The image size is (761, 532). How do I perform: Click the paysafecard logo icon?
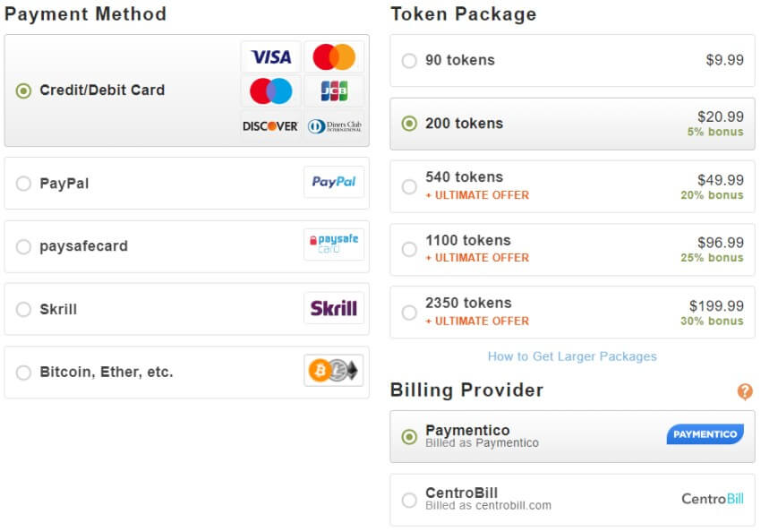tap(334, 244)
